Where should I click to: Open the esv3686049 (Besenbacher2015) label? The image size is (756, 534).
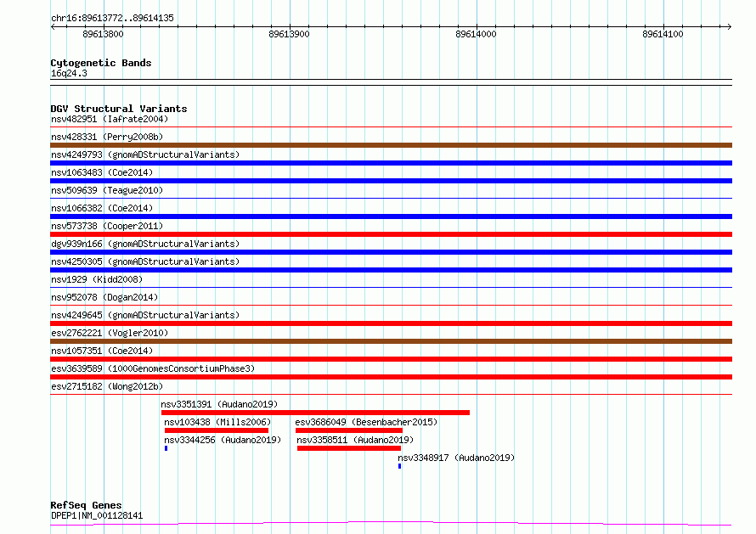click(x=366, y=422)
